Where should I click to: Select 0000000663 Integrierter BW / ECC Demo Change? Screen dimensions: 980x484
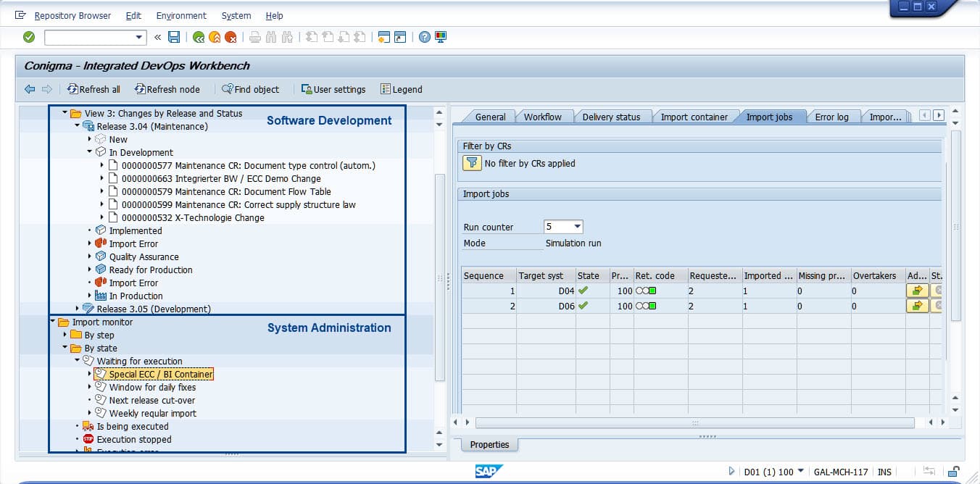tap(221, 178)
